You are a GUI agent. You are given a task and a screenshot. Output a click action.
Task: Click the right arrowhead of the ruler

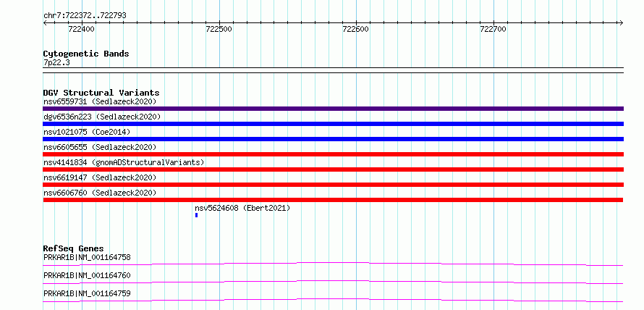(621, 22)
